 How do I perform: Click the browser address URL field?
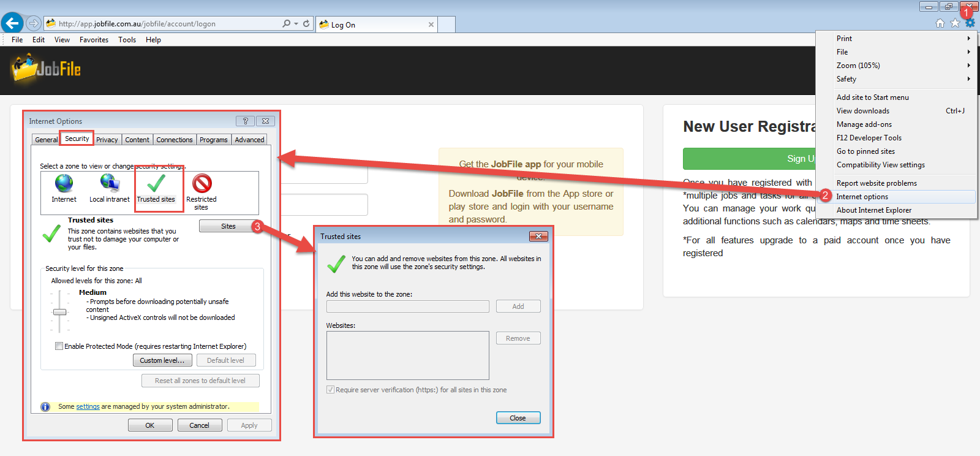[x=162, y=24]
